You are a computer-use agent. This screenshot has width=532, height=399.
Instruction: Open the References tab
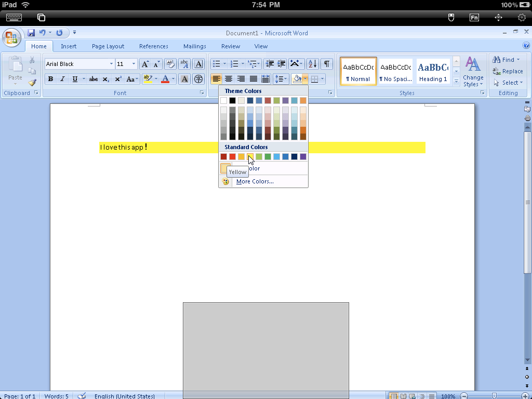(154, 46)
